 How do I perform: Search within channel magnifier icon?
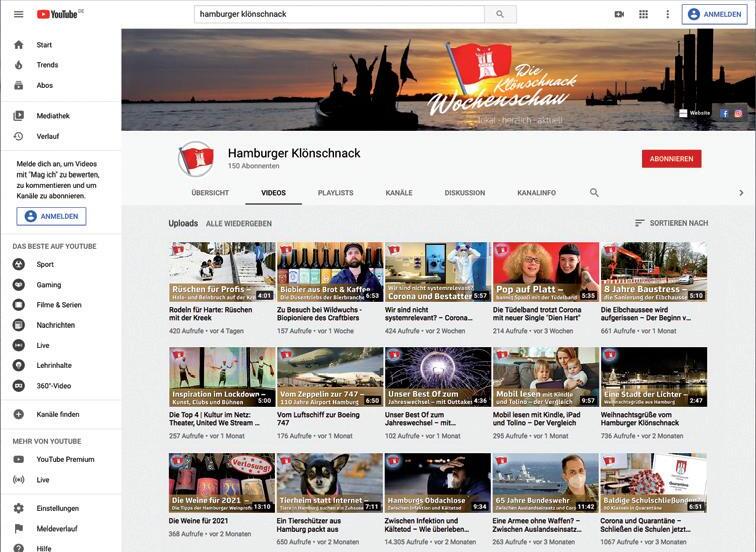[x=594, y=192]
